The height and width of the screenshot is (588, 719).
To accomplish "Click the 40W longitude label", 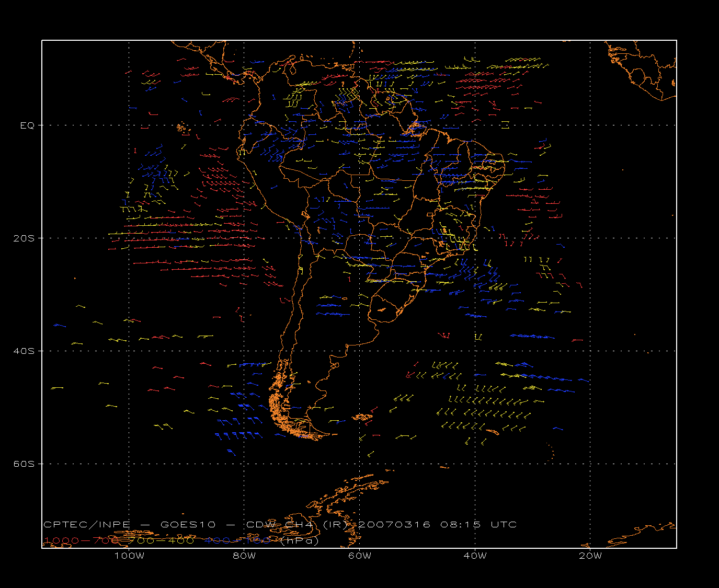I will click(475, 556).
